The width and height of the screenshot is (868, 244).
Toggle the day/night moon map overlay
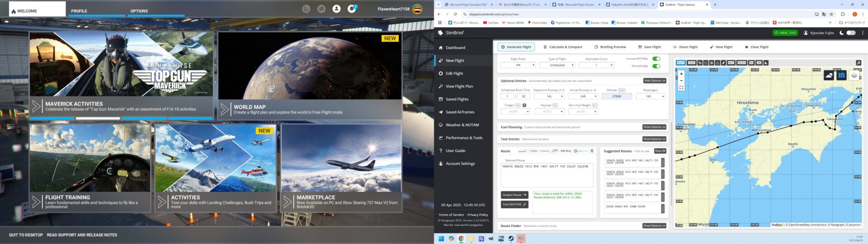tap(766, 63)
